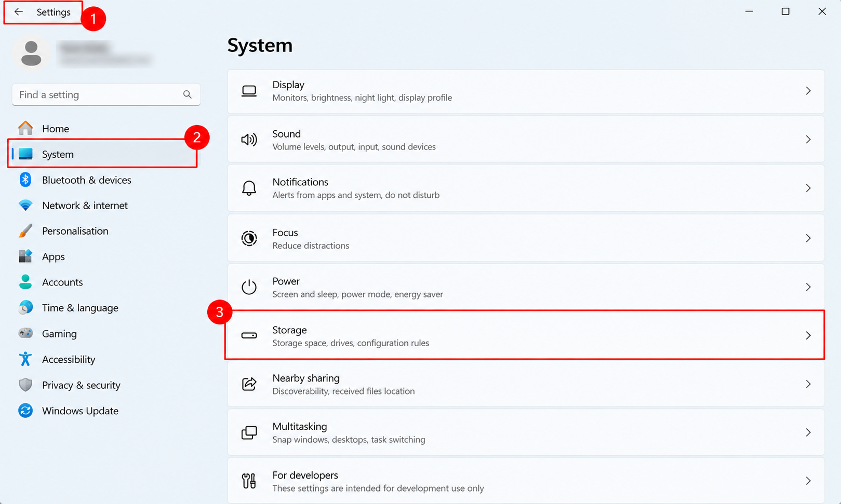Maximize the Settings window
The image size is (841, 504).
[x=785, y=11]
